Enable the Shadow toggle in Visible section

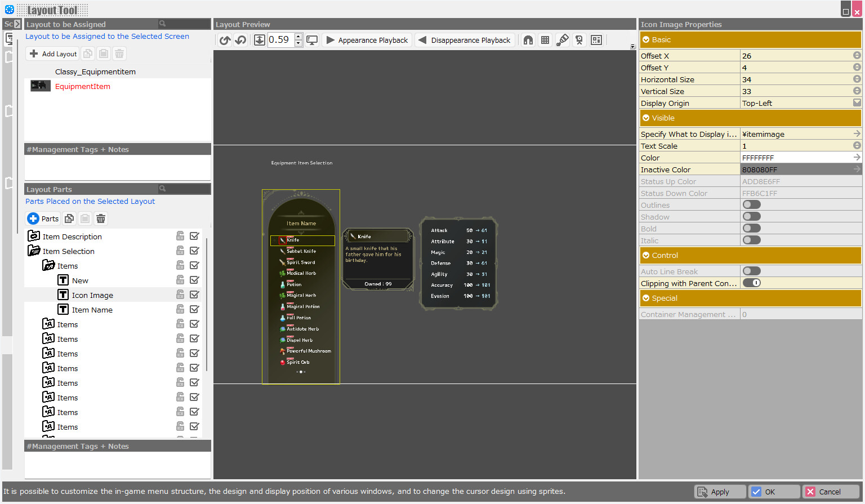click(751, 216)
